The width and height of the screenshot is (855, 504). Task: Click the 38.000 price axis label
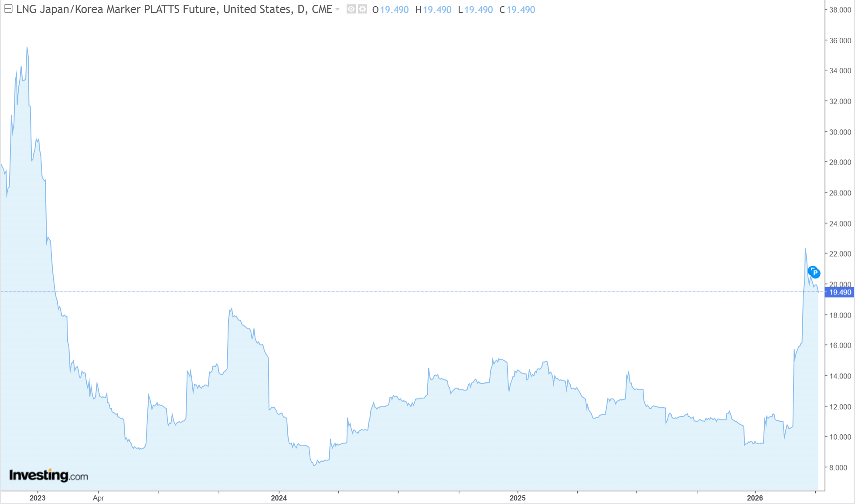coord(840,10)
